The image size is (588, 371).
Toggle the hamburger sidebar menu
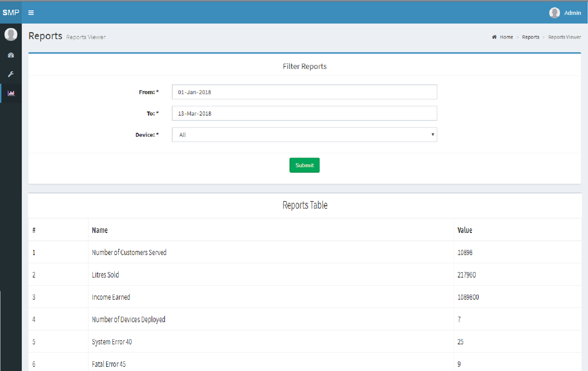(31, 13)
